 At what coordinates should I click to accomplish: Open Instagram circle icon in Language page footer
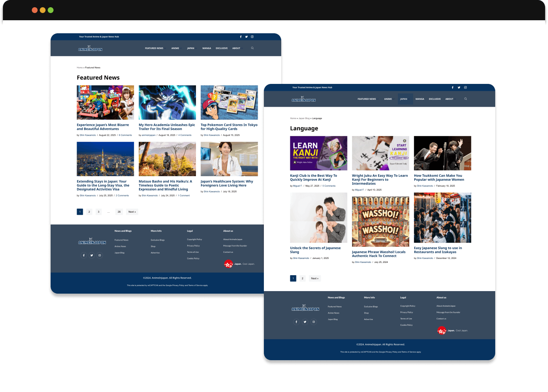click(x=314, y=322)
